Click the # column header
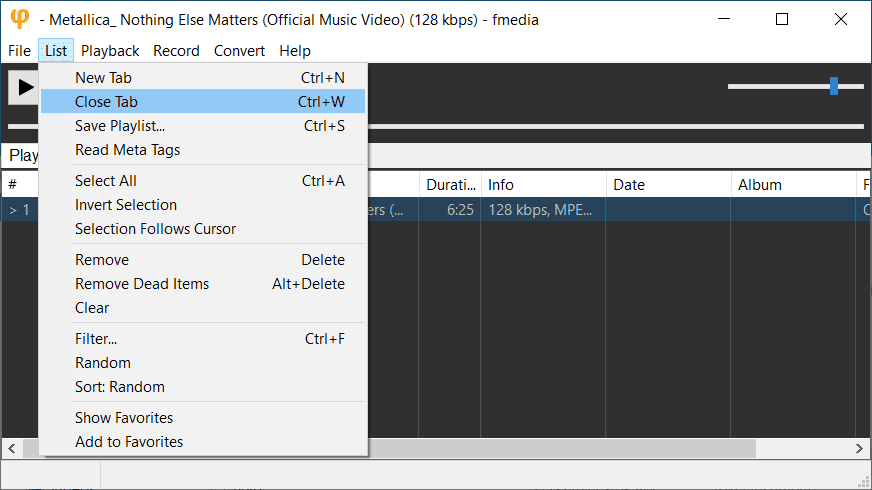 tap(19, 185)
